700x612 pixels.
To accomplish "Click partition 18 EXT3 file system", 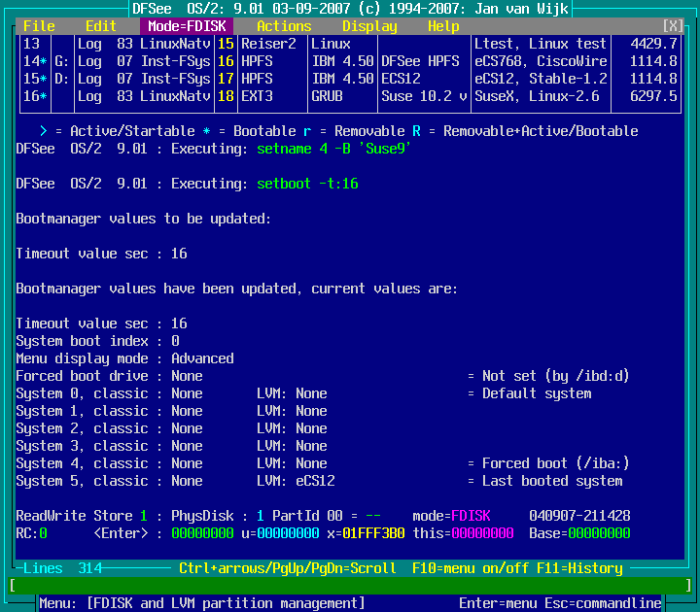I will point(257,96).
